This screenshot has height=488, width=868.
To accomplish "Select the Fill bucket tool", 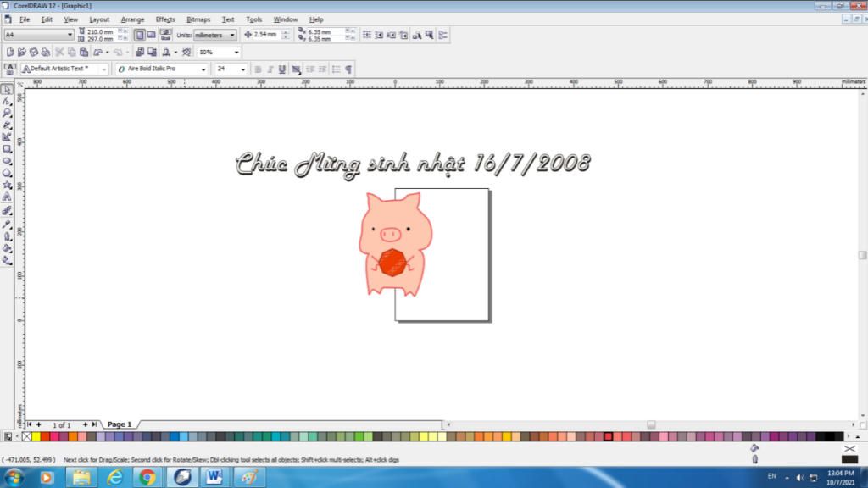I will [7, 248].
